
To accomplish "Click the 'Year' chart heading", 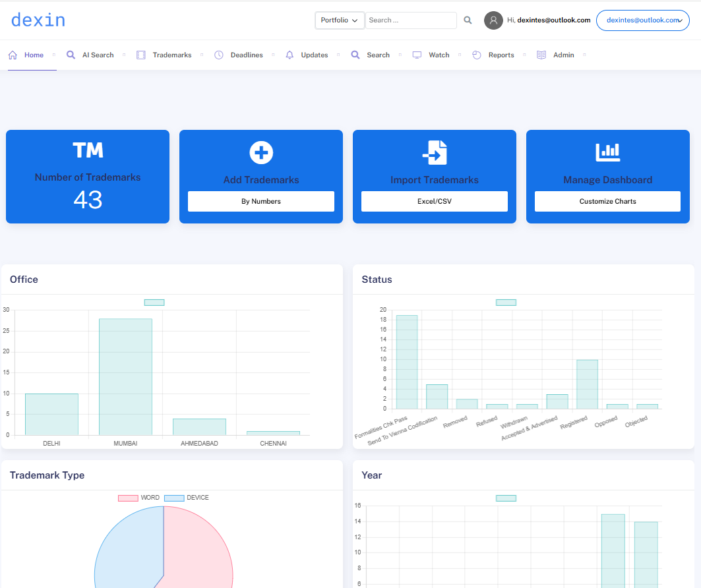I will tap(371, 475).
